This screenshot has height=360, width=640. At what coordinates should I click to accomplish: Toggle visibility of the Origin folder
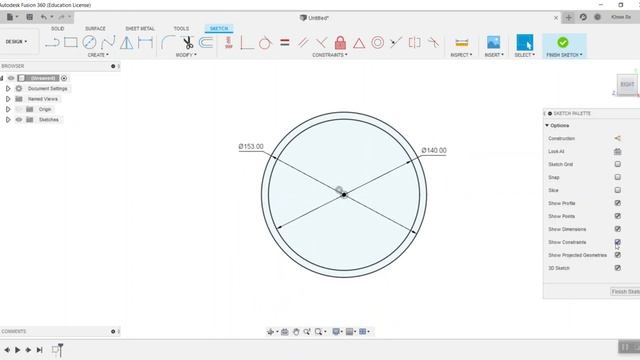tap(19, 109)
